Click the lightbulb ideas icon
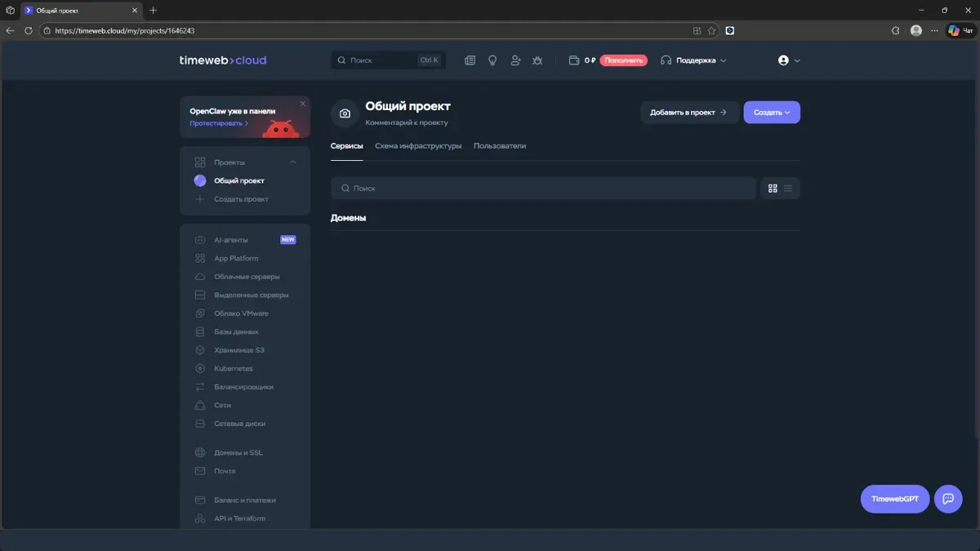Image resolution: width=980 pixels, height=551 pixels. click(x=492, y=60)
